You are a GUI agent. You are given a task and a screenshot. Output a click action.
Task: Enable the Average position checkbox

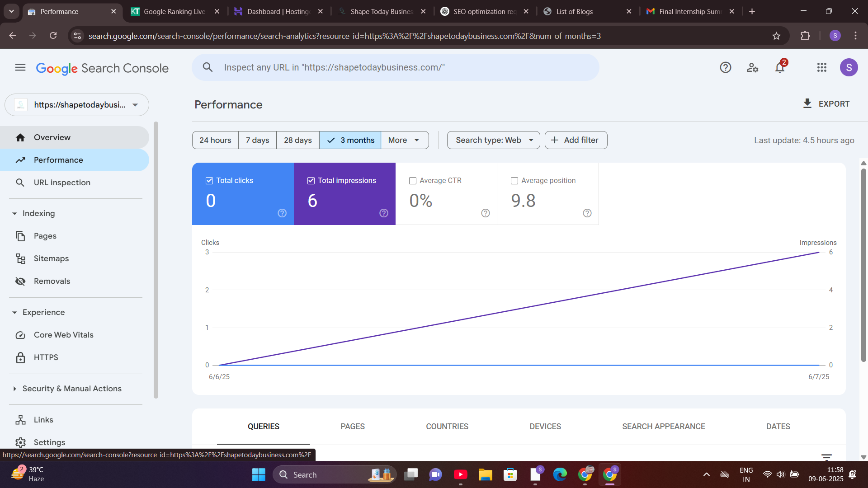[x=514, y=181]
